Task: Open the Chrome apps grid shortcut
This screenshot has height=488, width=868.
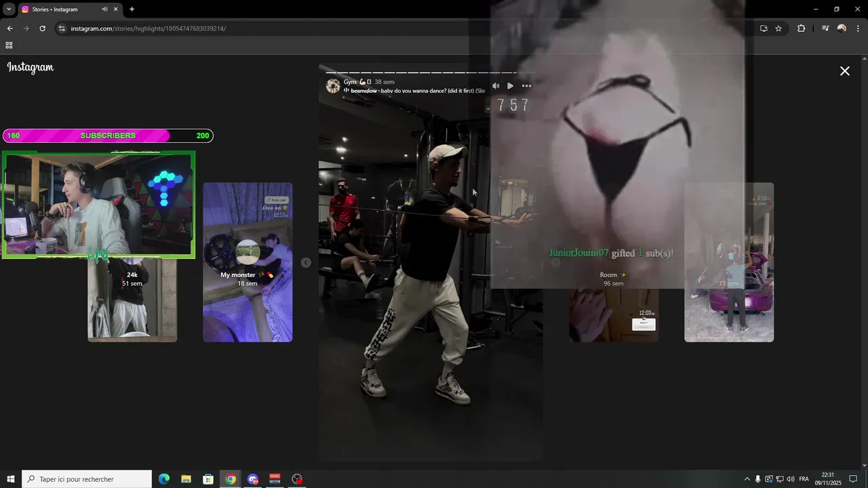Action: [x=9, y=45]
